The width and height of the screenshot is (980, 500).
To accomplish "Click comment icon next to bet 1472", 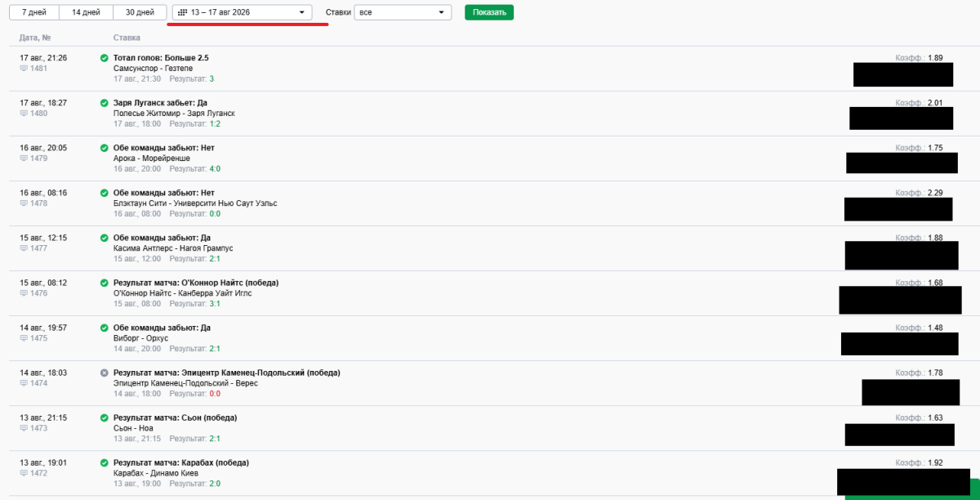I will tap(24, 473).
